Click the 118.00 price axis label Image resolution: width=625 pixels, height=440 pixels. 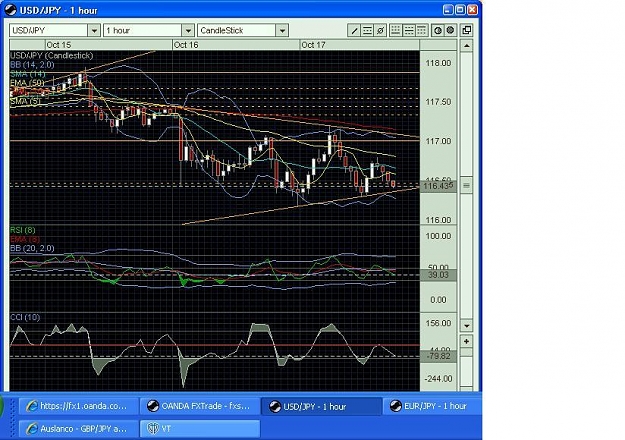click(x=438, y=63)
